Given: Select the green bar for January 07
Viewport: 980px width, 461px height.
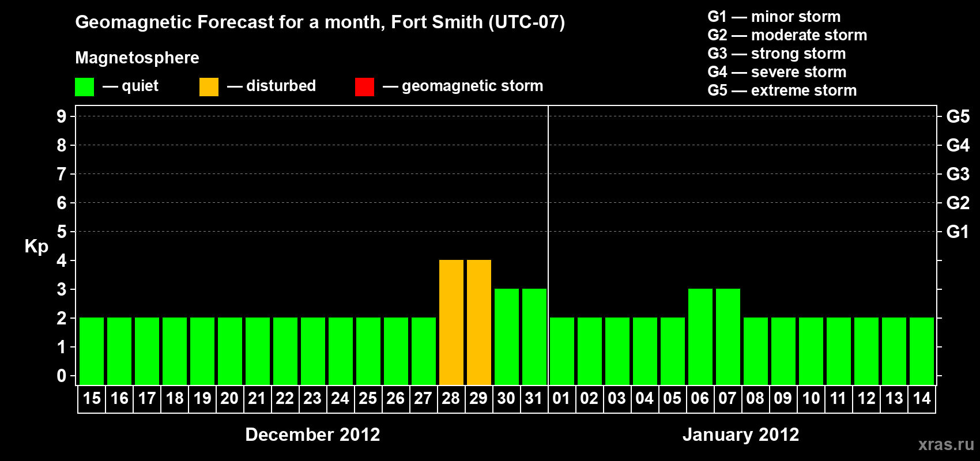Looking at the screenshot, I should [728, 337].
